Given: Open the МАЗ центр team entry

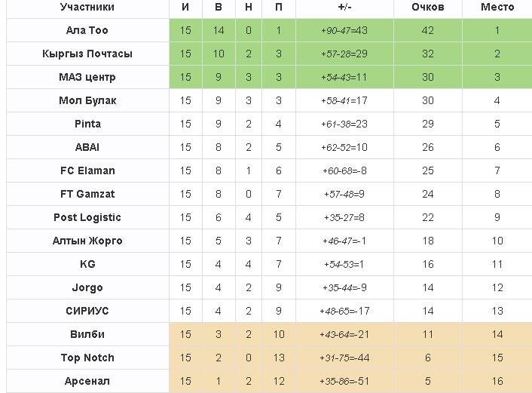Looking at the screenshot, I should [x=87, y=77].
